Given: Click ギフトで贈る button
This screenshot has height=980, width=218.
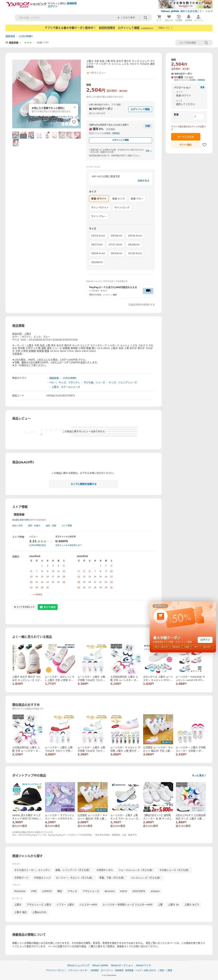Looking at the screenshot, I should (x=186, y=145).
